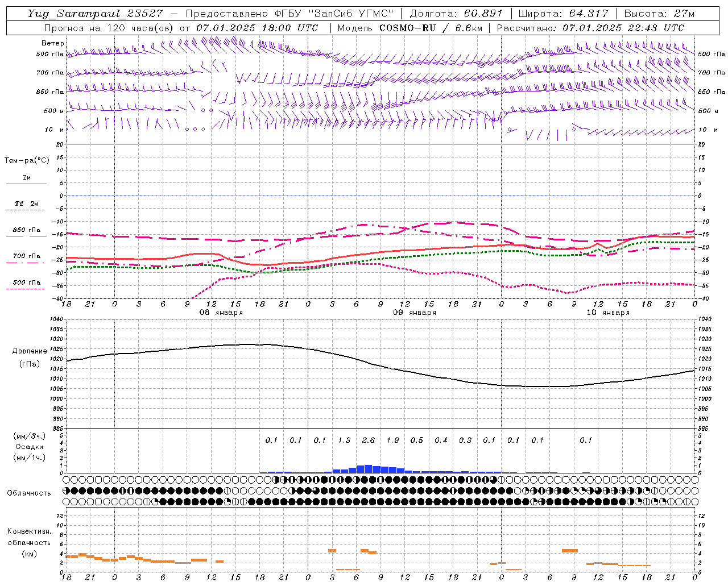Click the "500 гПа" temperature legend entry
Image resolution: width=728 pixels, height=582 pixels.
coord(26,282)
